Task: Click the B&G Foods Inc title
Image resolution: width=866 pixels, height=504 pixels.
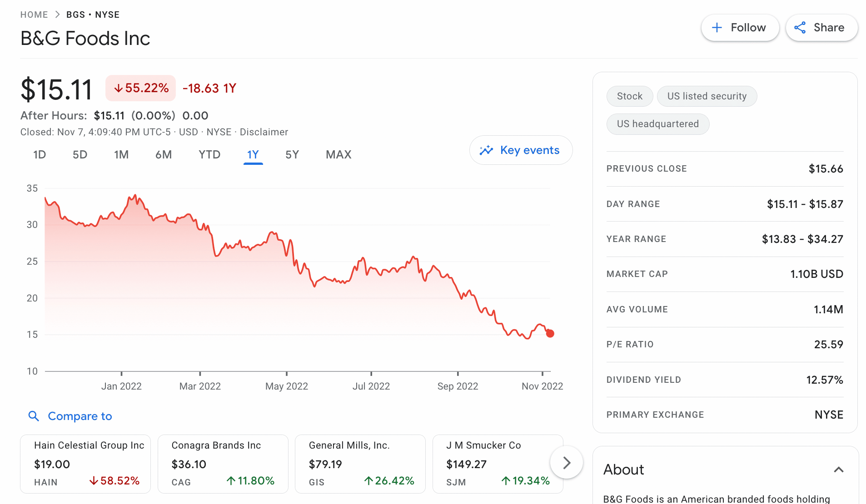Action: 85,39
